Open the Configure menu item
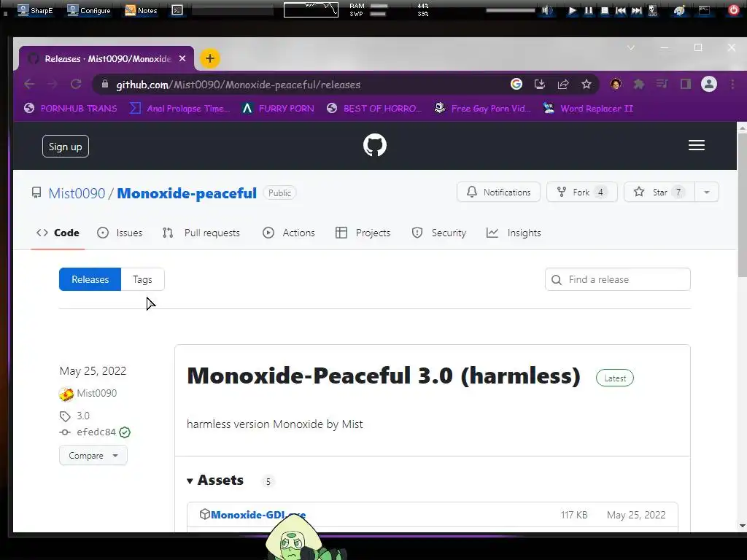747x560 pixels. click(88, 10)
